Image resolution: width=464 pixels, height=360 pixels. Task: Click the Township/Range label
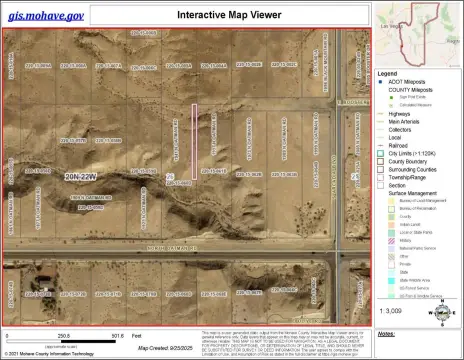point(407,178)
